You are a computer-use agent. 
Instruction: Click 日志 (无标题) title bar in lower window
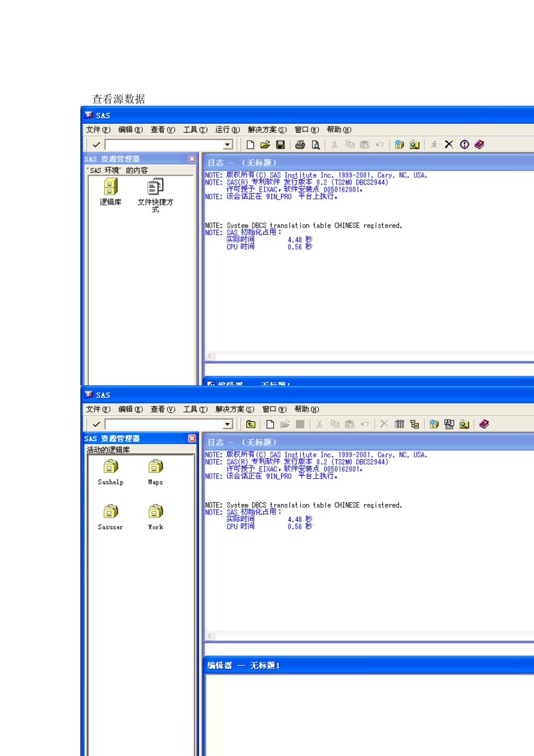tap(368, 442)
